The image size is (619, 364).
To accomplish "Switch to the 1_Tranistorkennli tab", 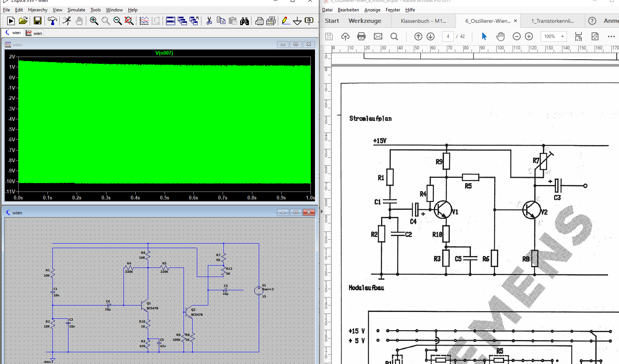I will pyautogui.click(x=553, y=21).
